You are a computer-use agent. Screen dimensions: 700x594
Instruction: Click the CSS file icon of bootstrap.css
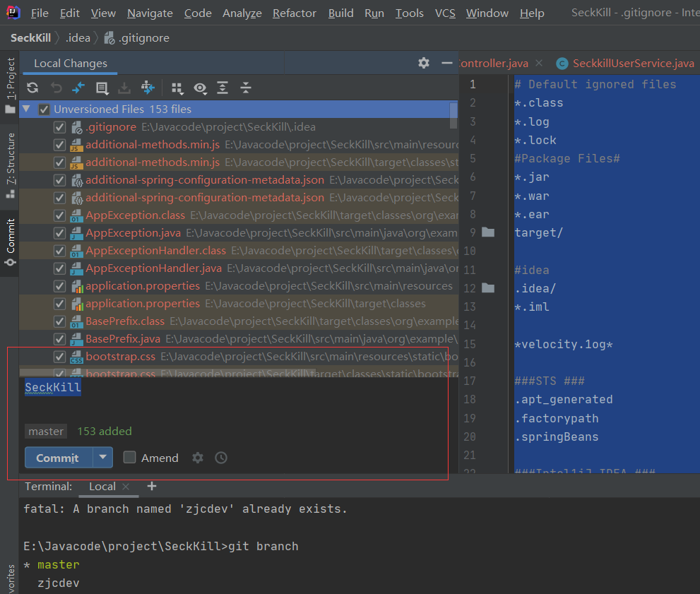pyautogui.click(x=77, y=357)
